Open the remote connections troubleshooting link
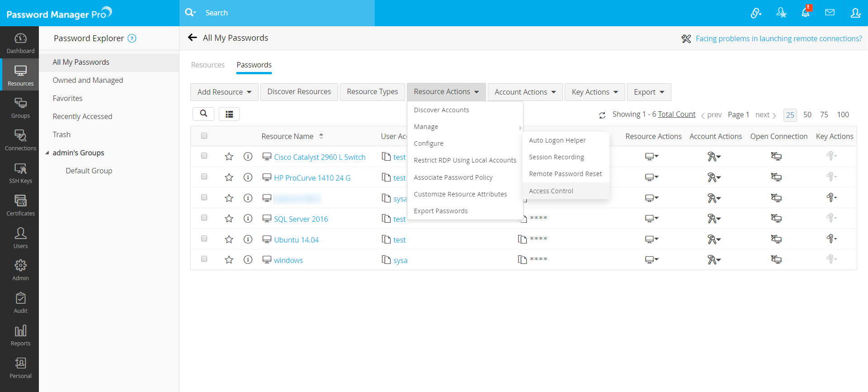The image size is (868, 392). pos(778,38)
